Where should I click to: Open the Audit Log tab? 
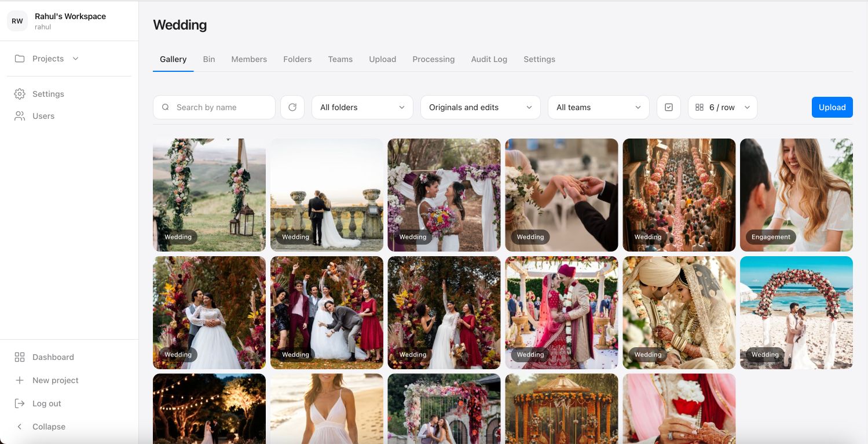[x=489, y=59]
